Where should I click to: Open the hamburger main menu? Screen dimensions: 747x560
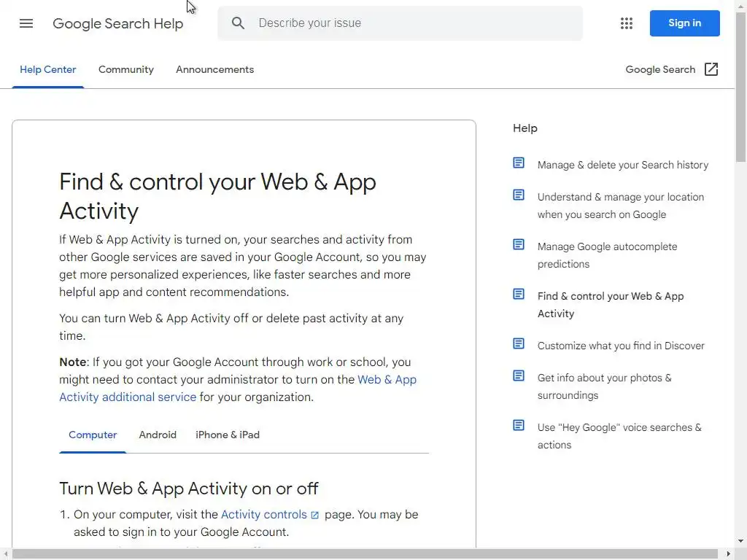pyautogui.click(x=26, y=23)
